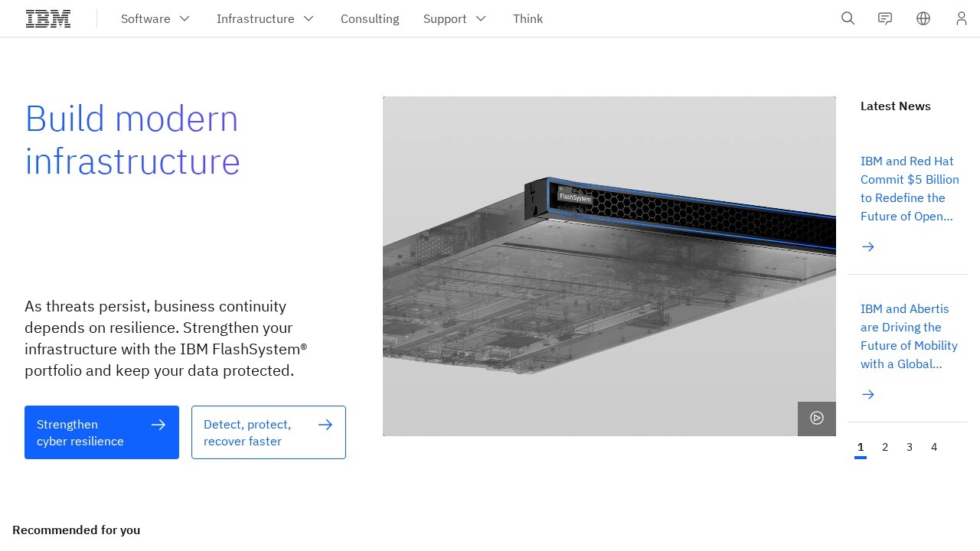Click the 'As threats persist' paragraph
980x551 pixels.
tap(166, 338)
